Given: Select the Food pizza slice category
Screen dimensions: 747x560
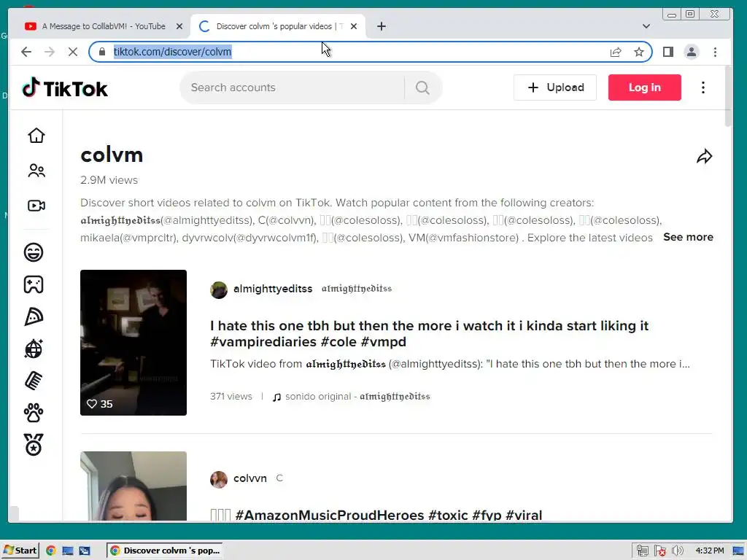Looking at the screenshot, I should 34,316.
